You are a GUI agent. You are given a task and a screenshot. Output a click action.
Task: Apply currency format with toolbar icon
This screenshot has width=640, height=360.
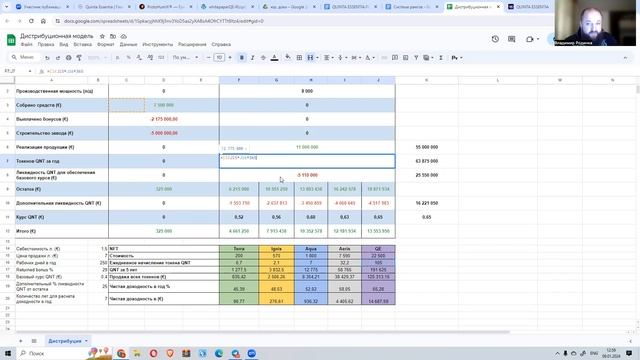[118, 58]
